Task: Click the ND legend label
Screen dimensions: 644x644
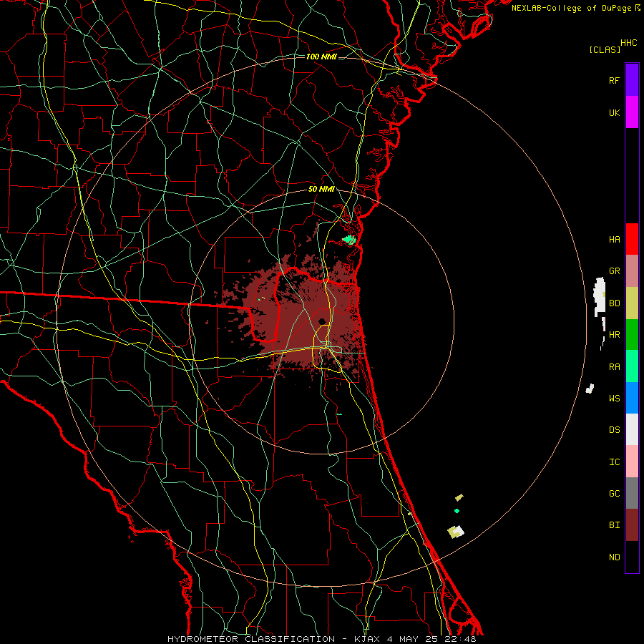Action: (614, 557)
